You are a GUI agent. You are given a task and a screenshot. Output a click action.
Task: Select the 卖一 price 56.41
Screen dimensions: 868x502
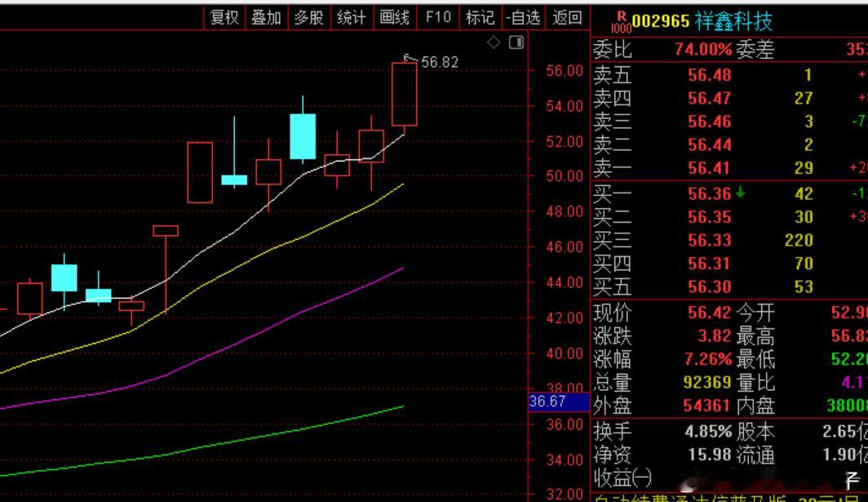[x=710, y=168]
